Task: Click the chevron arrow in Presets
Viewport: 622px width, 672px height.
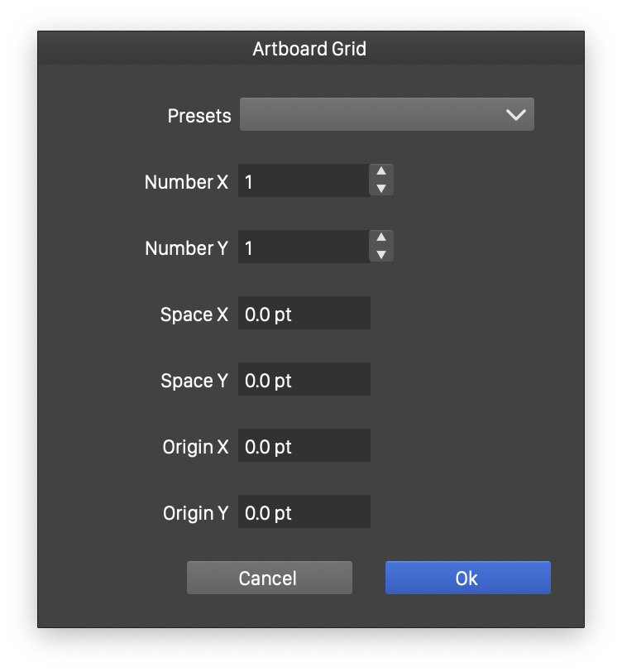Action: (516, 115)
